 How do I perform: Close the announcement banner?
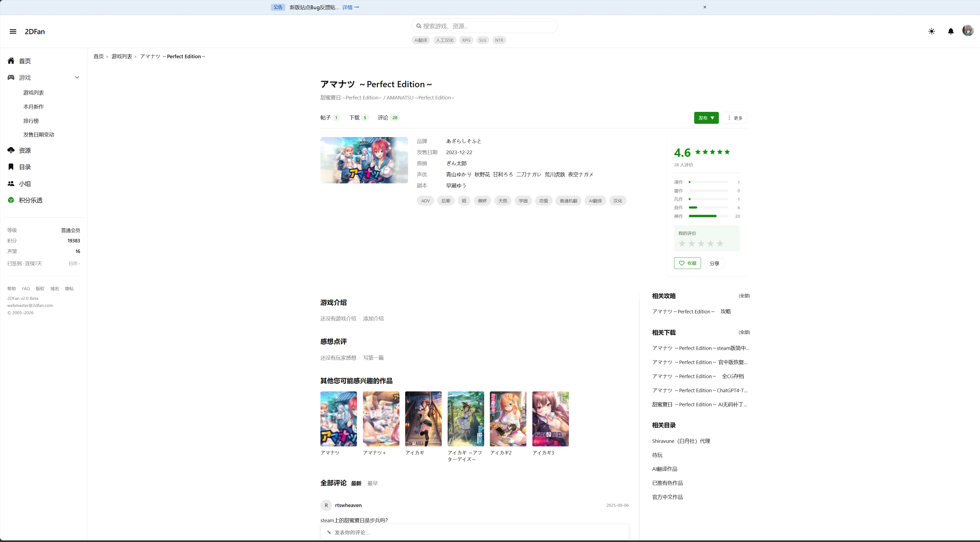coord(704,7)
